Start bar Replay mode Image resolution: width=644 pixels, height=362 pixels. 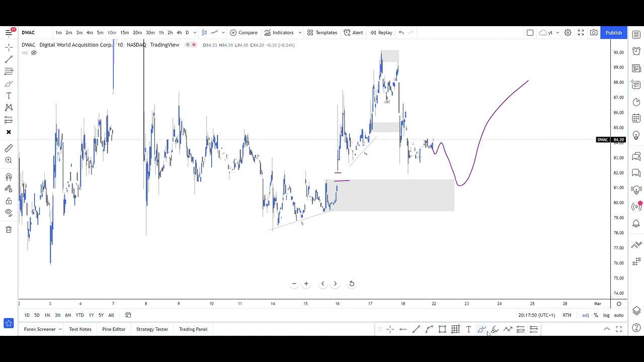click(381, 33)
